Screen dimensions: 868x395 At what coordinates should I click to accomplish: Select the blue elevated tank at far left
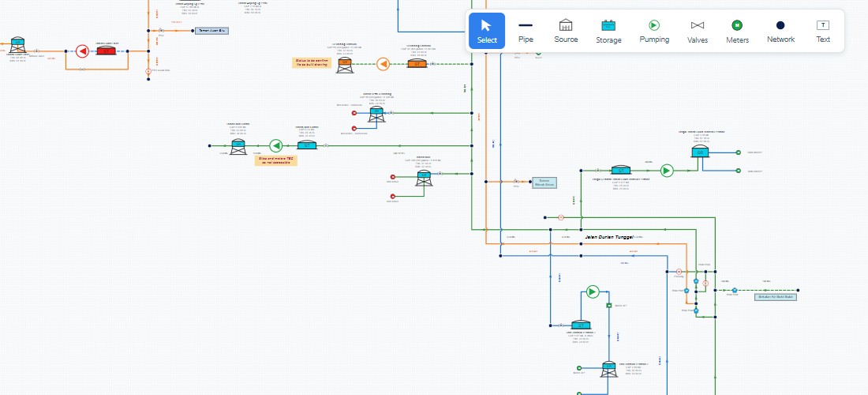tap(17, 44)
